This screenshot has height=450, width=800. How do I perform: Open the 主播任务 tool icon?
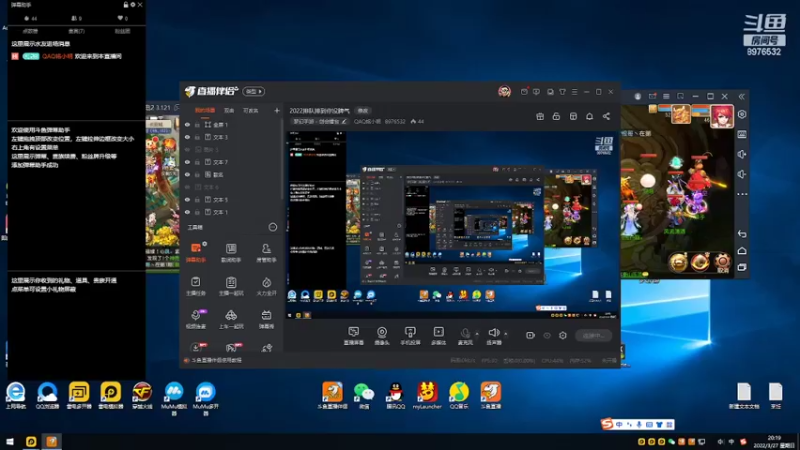coord(196,286)
